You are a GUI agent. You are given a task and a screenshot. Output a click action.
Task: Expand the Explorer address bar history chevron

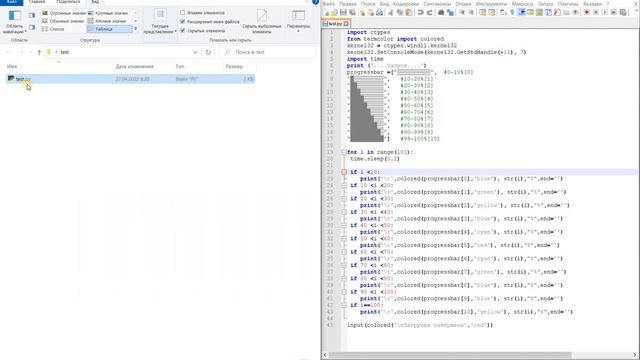[x=195, y=52]
